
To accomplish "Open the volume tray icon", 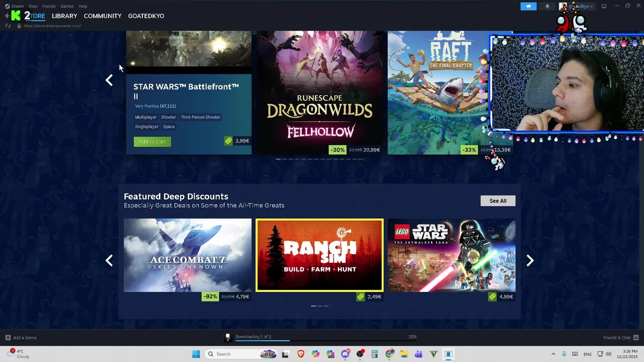I will point(608,354).
